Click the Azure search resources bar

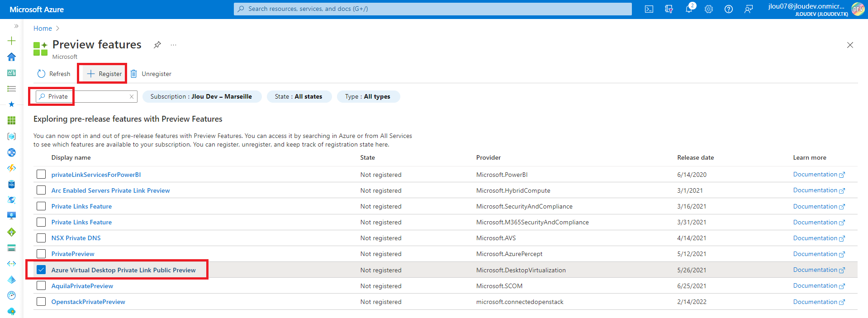[x=432, y=9]
